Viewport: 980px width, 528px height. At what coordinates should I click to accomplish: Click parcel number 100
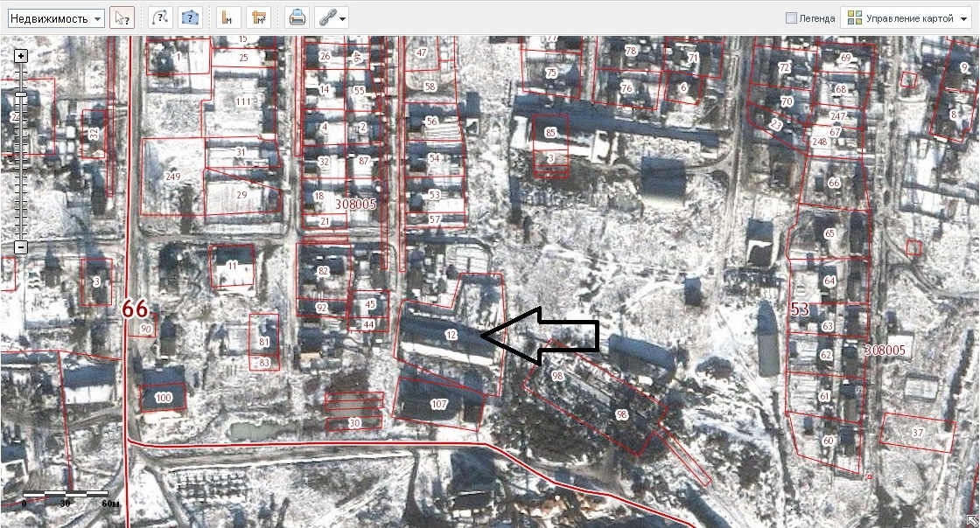pyautogui.click(x=163, y=398)
